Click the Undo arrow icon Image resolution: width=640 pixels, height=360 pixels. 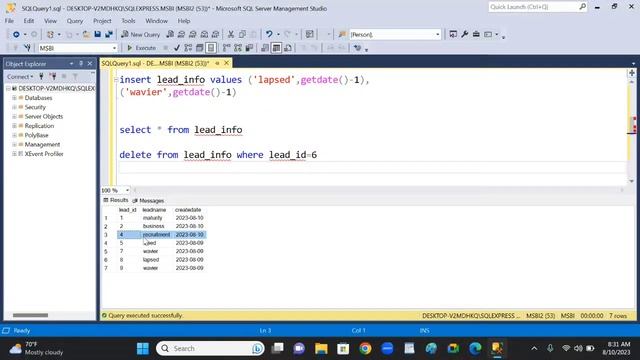(x=269, y=35)
